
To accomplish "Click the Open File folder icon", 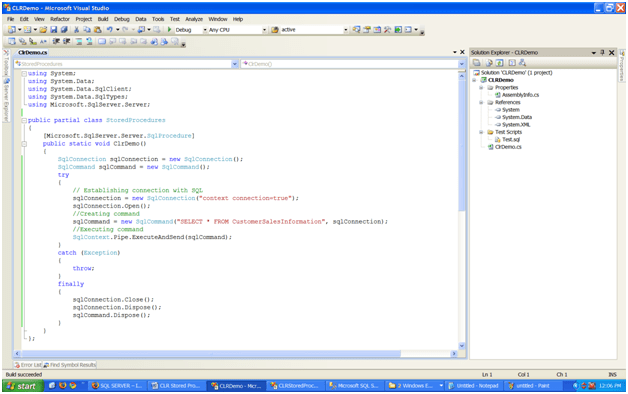I will click(x=43, y=30).
